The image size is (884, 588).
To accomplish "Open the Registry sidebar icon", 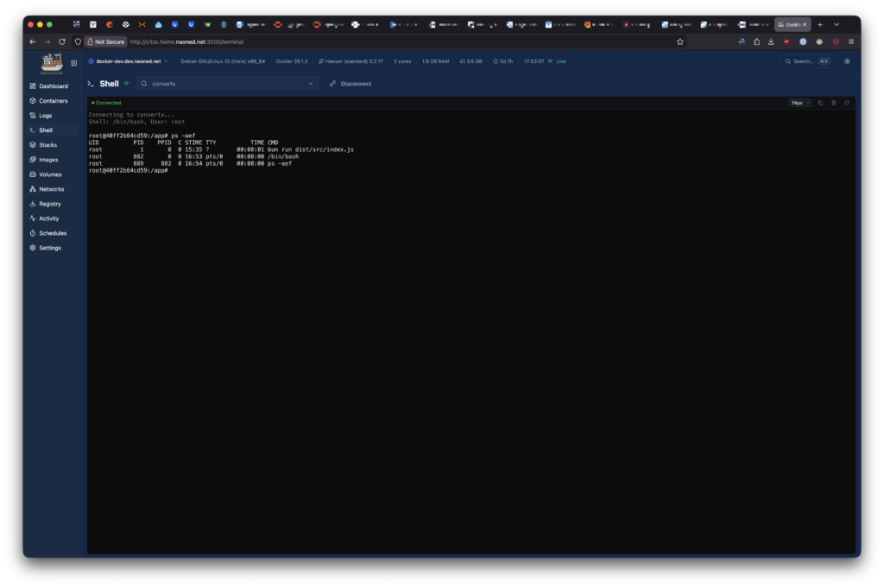I will (33, 204).
